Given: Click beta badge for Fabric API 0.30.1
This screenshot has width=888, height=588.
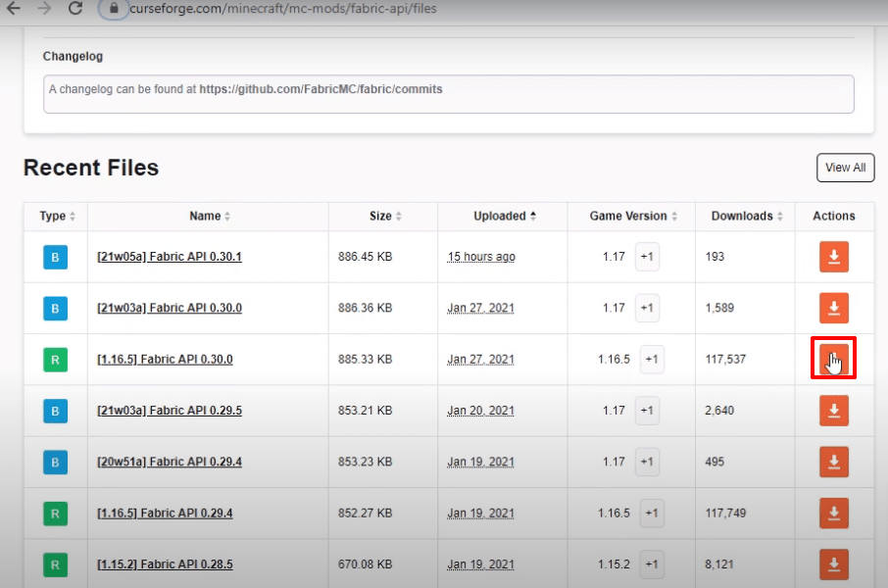Looking at the screenshot, I should (56, 257).
